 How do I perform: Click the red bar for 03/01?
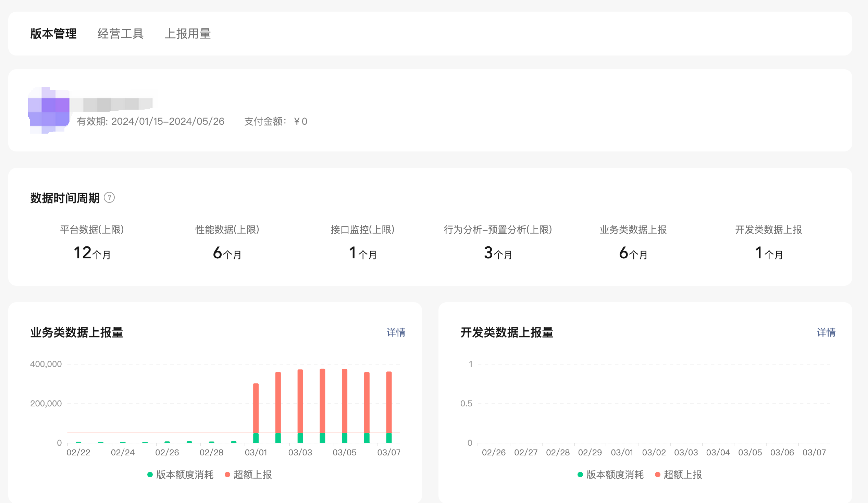tap(256, 408)
